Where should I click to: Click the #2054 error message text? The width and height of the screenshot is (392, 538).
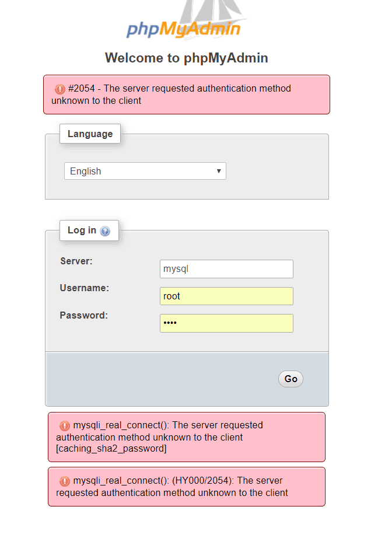[175, 95]
